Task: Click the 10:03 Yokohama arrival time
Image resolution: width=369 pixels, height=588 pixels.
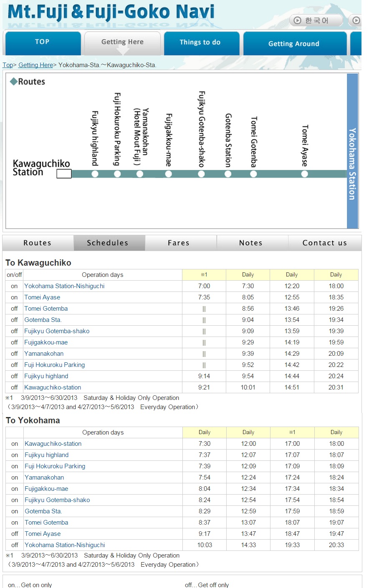Action: tap(205, 545)
